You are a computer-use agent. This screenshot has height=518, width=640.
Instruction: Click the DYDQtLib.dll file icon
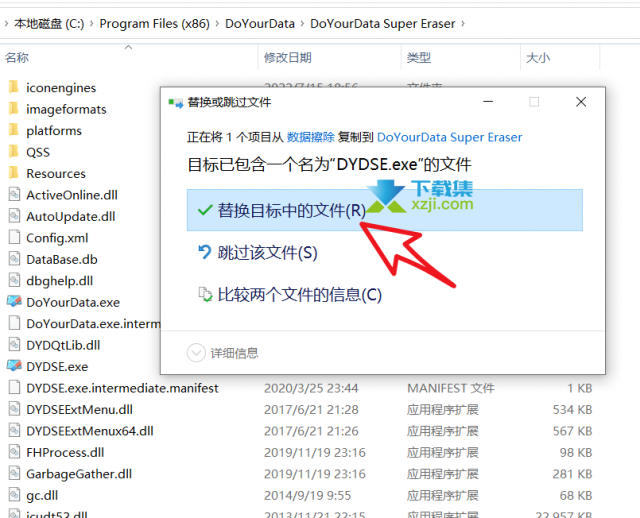(x=14, y=345)
